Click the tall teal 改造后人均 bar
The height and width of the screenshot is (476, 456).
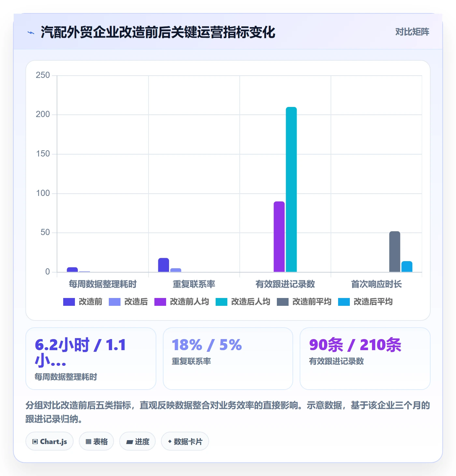(x=291, y=189)
